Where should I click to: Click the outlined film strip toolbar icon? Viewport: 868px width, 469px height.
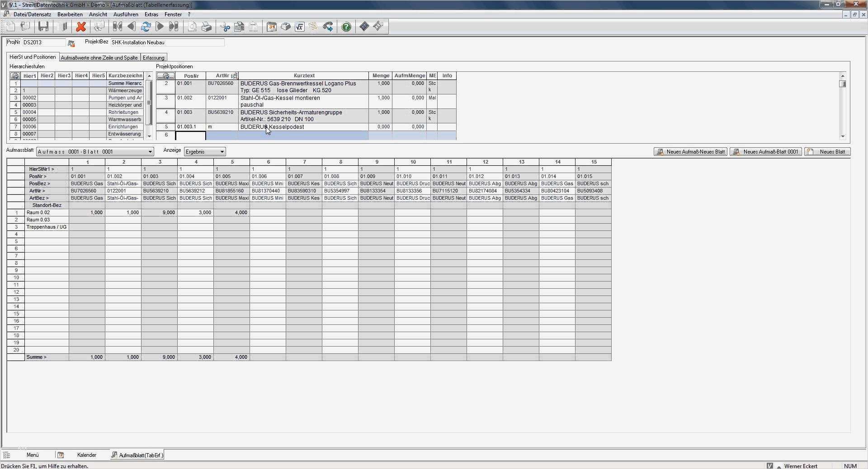click(x=379, y=27)
